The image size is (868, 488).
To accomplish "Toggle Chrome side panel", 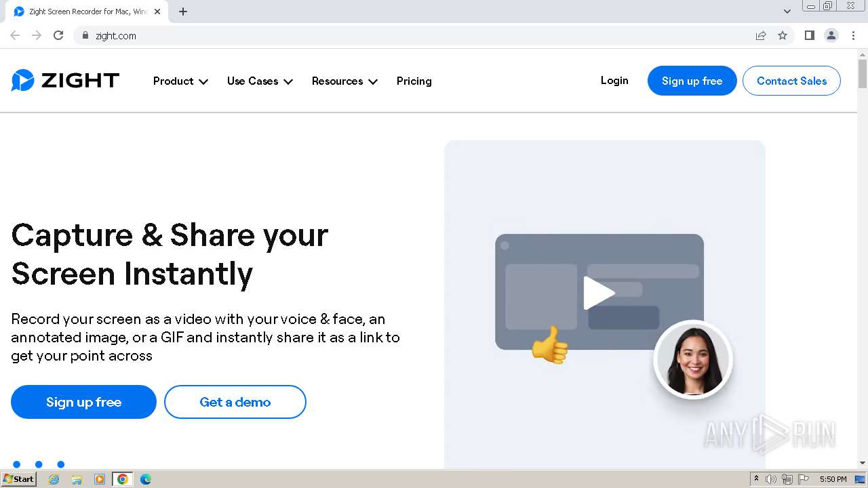I will 809,35.
